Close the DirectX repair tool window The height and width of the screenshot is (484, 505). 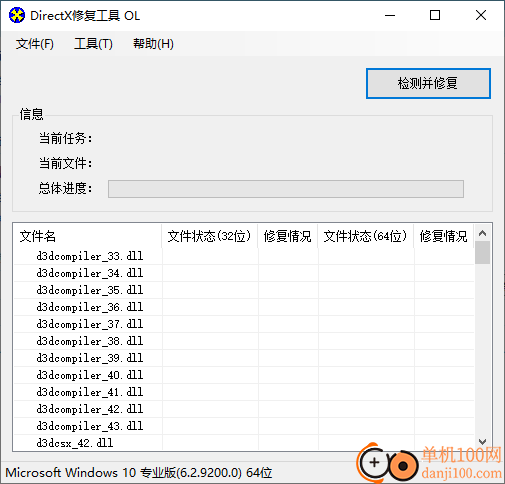point(481,15)
